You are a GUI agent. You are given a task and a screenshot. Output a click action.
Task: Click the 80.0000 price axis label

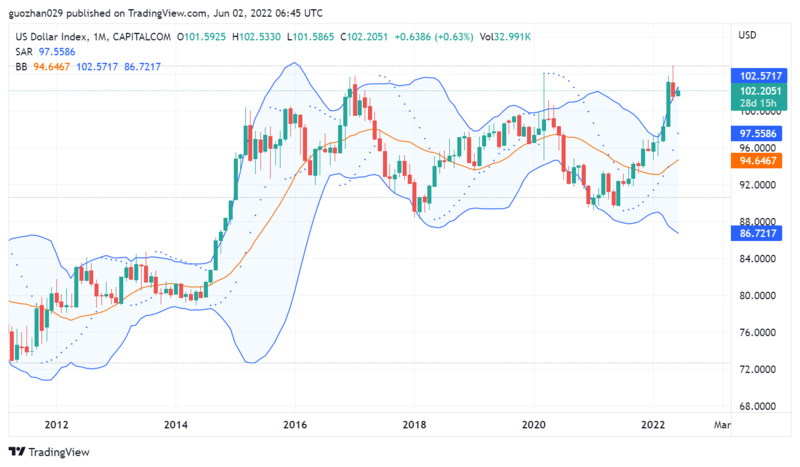click(x=757, y=296)
